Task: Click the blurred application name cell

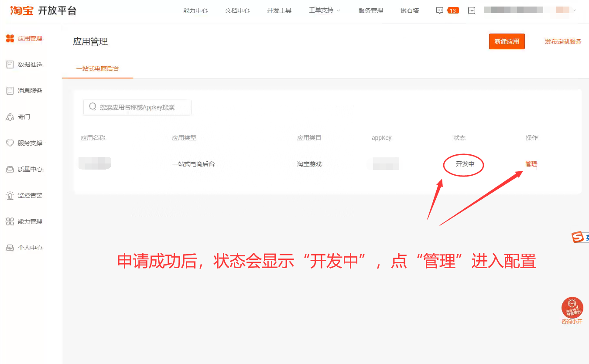Action: coord(95,163)
